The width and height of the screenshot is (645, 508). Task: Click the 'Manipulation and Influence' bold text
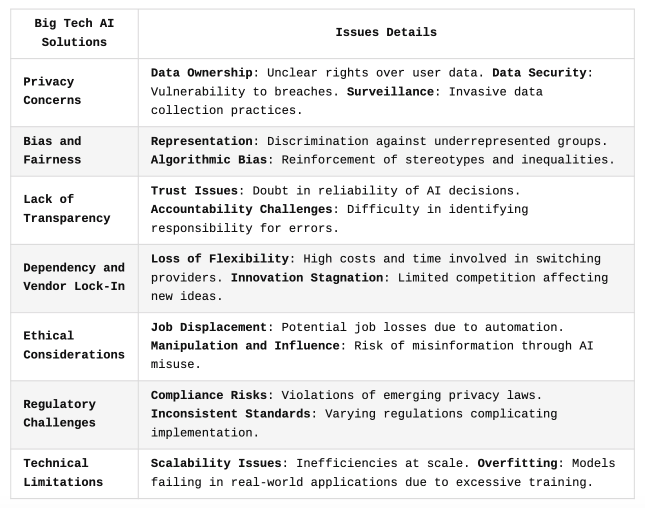tap(245, 345)
